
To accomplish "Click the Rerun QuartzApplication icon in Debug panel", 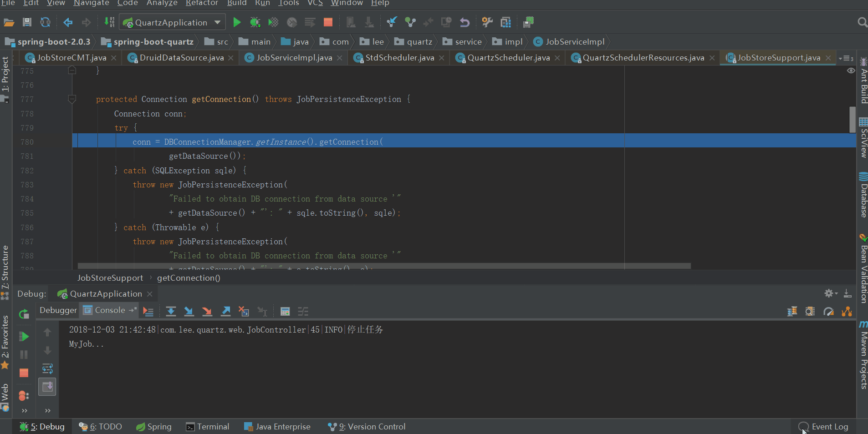I will [24, 313].
